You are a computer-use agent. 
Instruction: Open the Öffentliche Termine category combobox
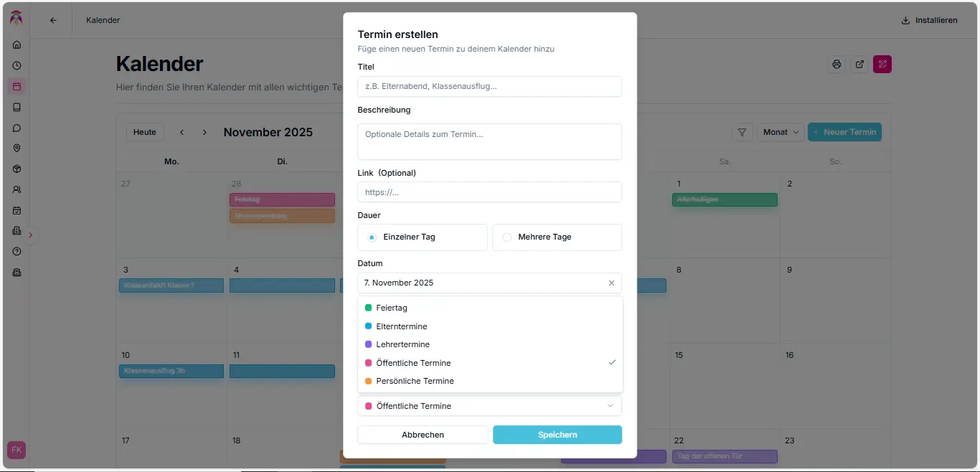coord(489,406)
